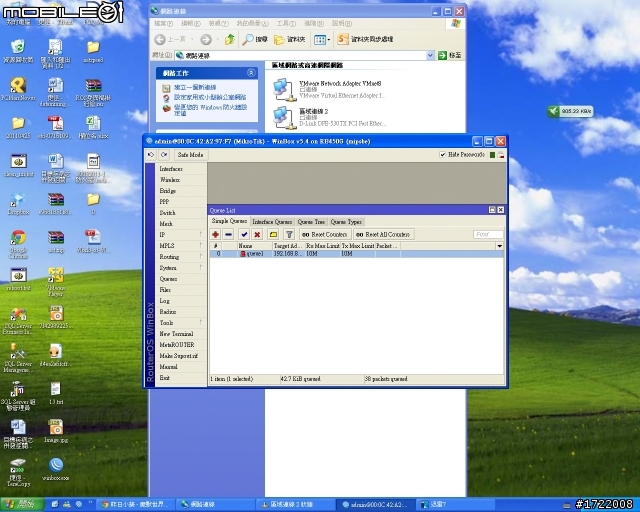640x512 pixels.
Task: Click Forward arrow in Network Connections window
Action: [x=206, y=39]
